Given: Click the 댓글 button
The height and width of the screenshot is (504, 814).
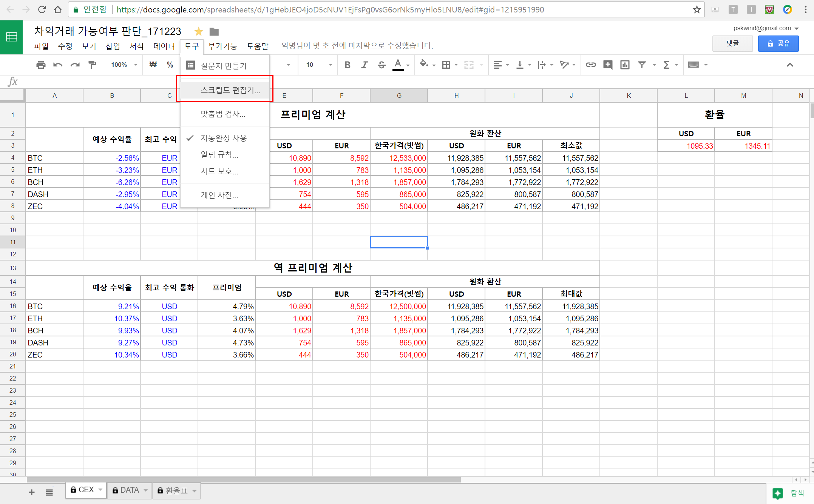Looking at the screenshot, I should pyautogui.click(x=732, y=43).
